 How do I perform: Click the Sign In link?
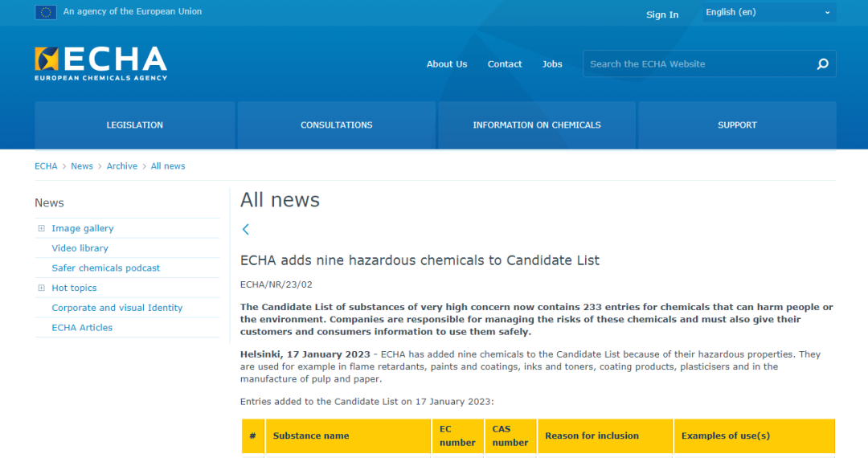662,15
